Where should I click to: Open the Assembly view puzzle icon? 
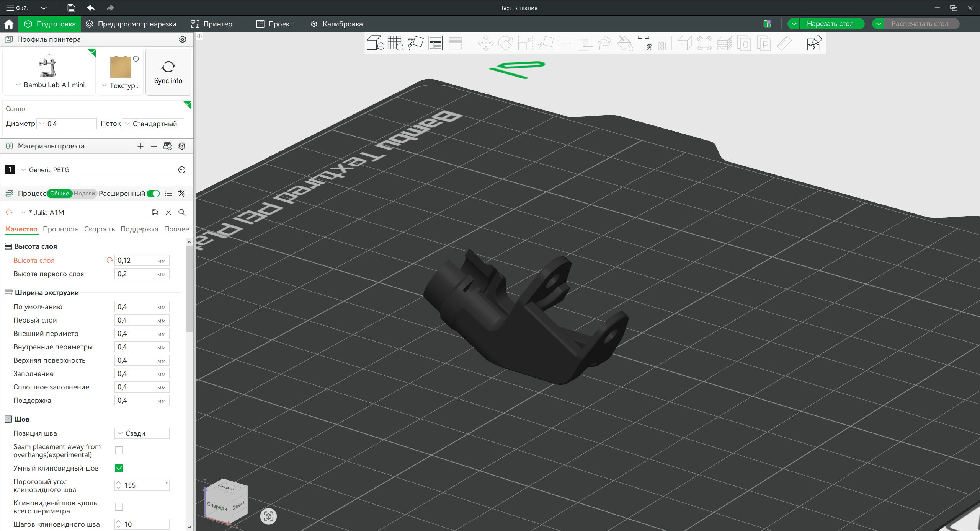point(813,43)
